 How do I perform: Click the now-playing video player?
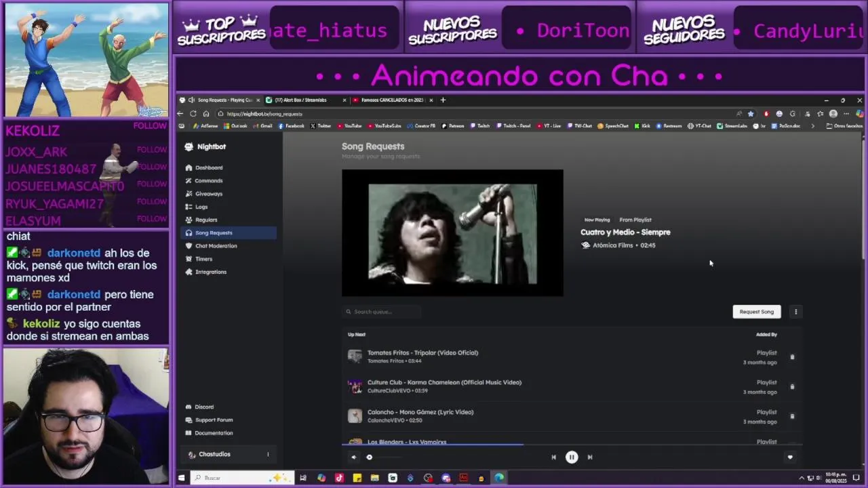[x=452, y=233]
